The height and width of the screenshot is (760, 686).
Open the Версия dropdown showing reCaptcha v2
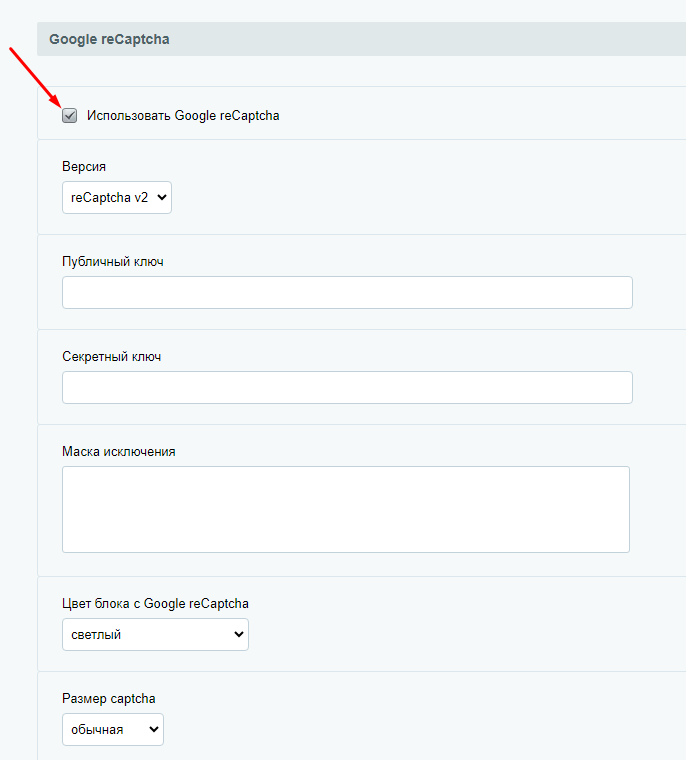click(x=117, y=197)
